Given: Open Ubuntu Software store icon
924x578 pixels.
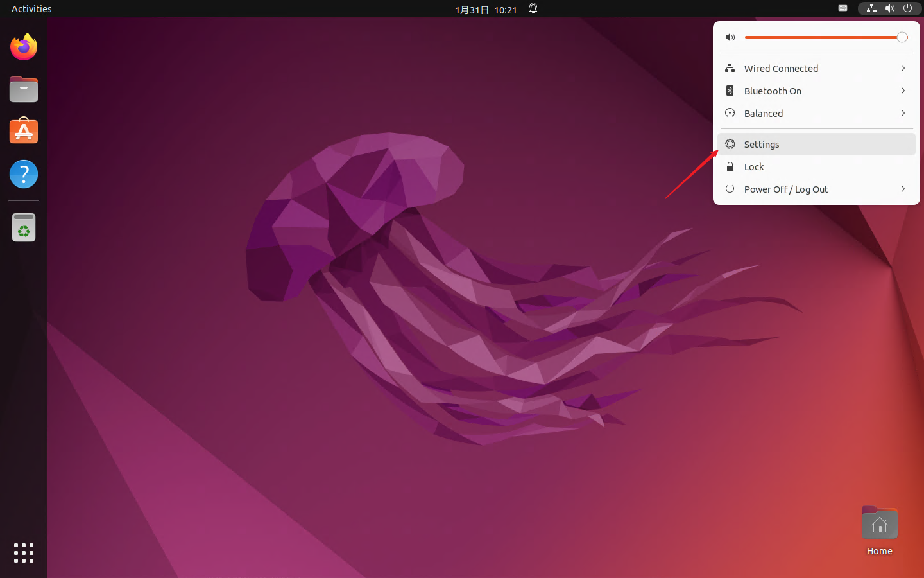Looking at the screenshot, I should (x=24, y=131).
